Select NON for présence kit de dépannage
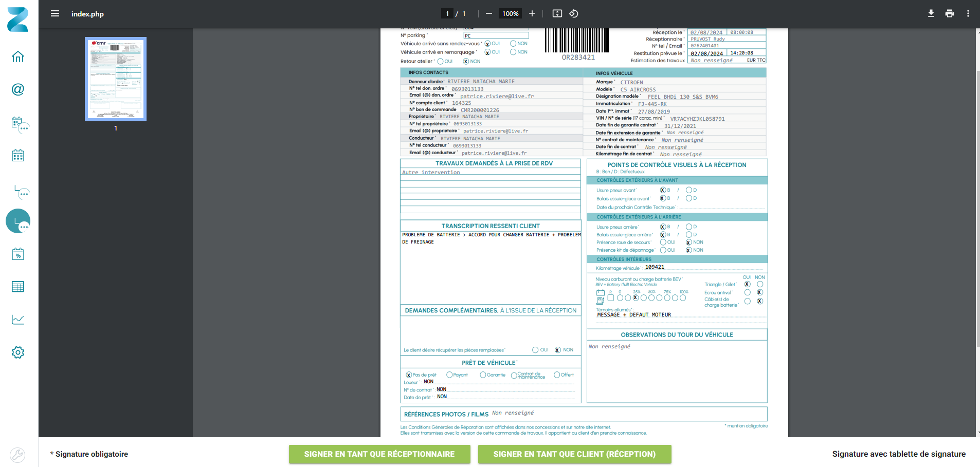The image size is (980, 467). tap(689, 250)
